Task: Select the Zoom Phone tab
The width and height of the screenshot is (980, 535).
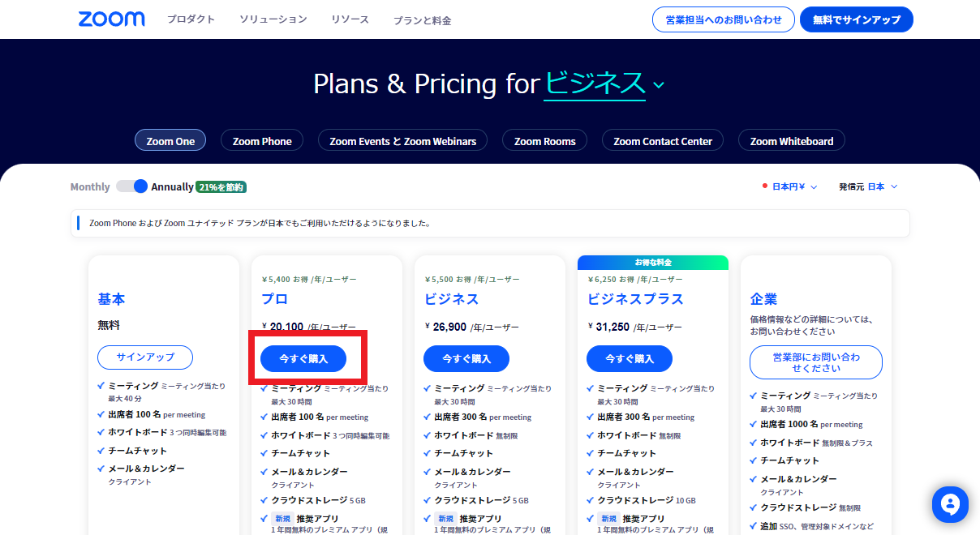Action: pos(262,140)
